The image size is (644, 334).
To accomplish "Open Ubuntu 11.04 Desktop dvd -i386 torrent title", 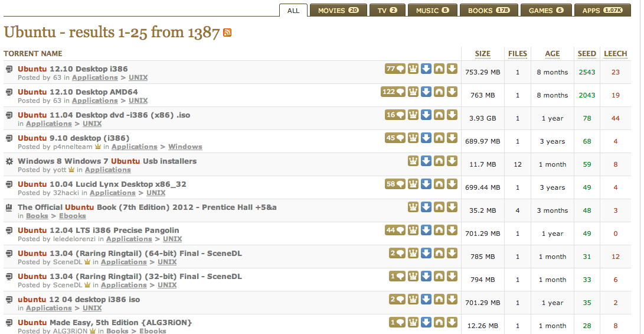I will pos(104,115).
